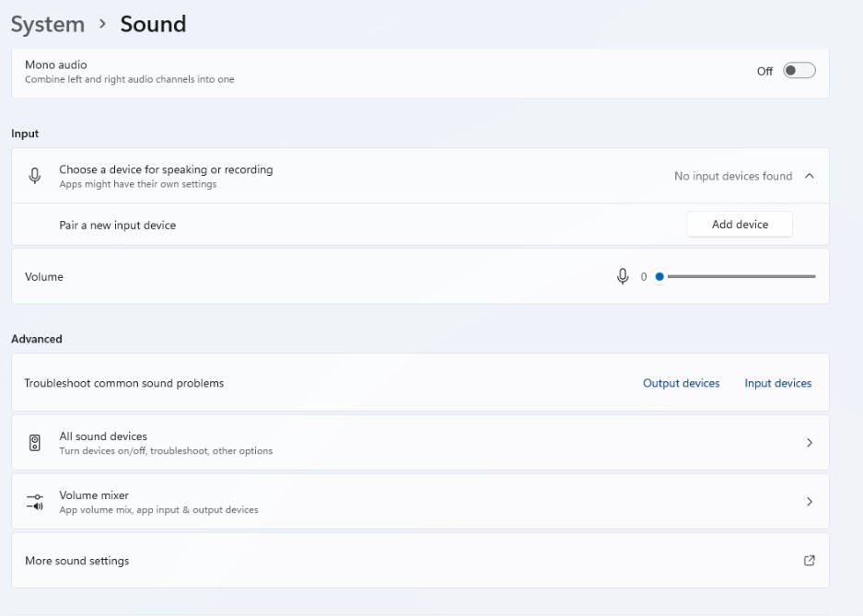Open the Output devices troubleshooter link
Screen dimensions: 863x616
click(682, 382)
